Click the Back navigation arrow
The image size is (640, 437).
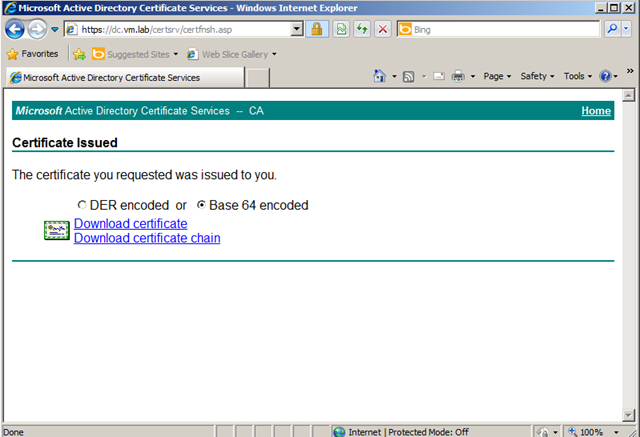[x=15, y=29]
